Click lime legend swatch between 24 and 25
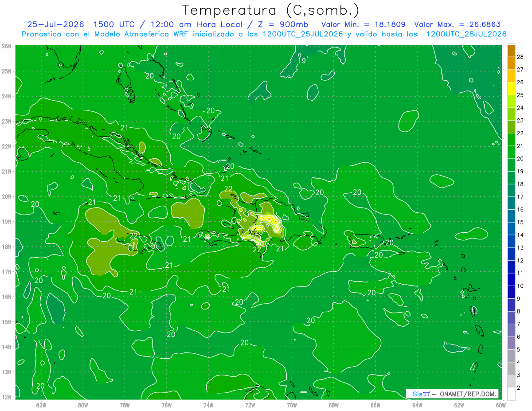The width and height of the screenshot is (532, 411). pos(511,101)
